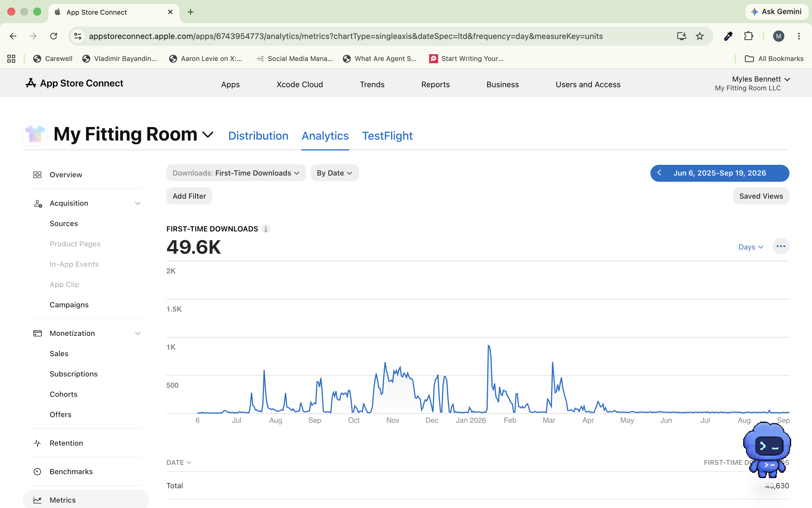Click the Add Filter button
The height and width of the screenshot is (508, 812).
point(189,196)
